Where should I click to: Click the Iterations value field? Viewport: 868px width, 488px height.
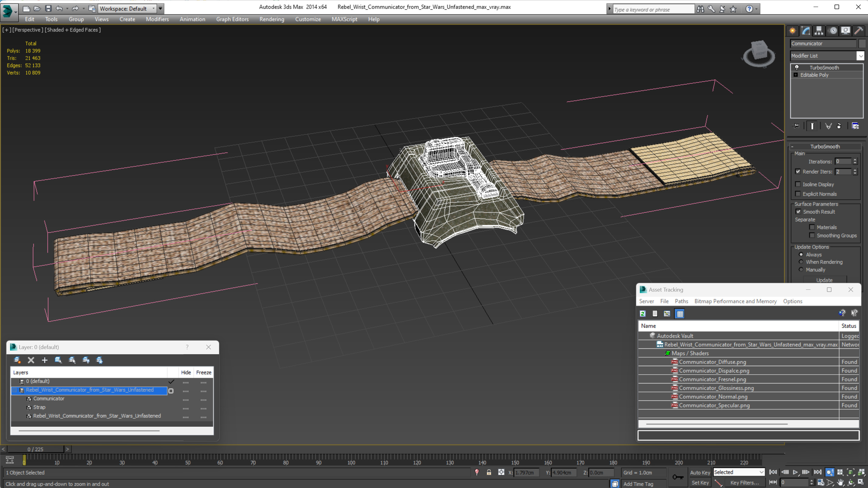(843, 161)
